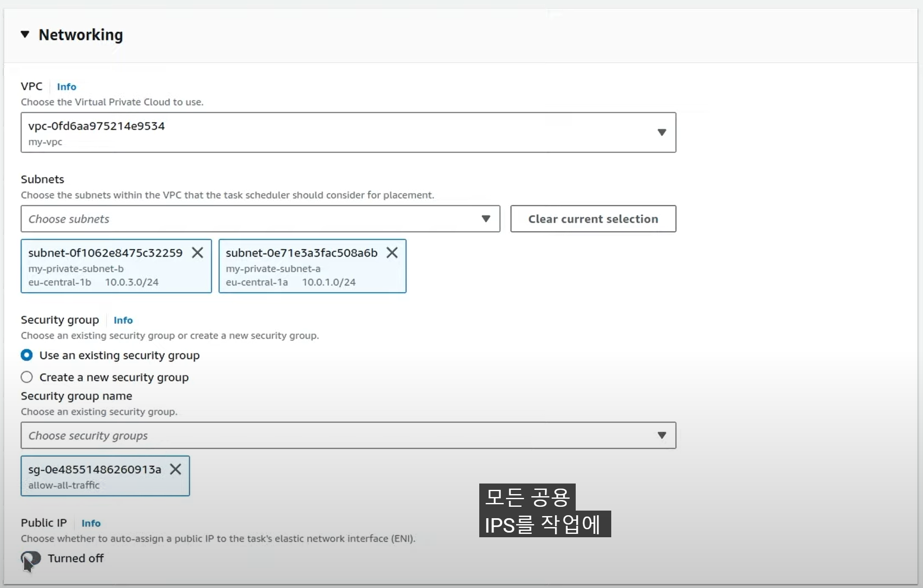Select Use an existing security group

click(x=27, y=355)
